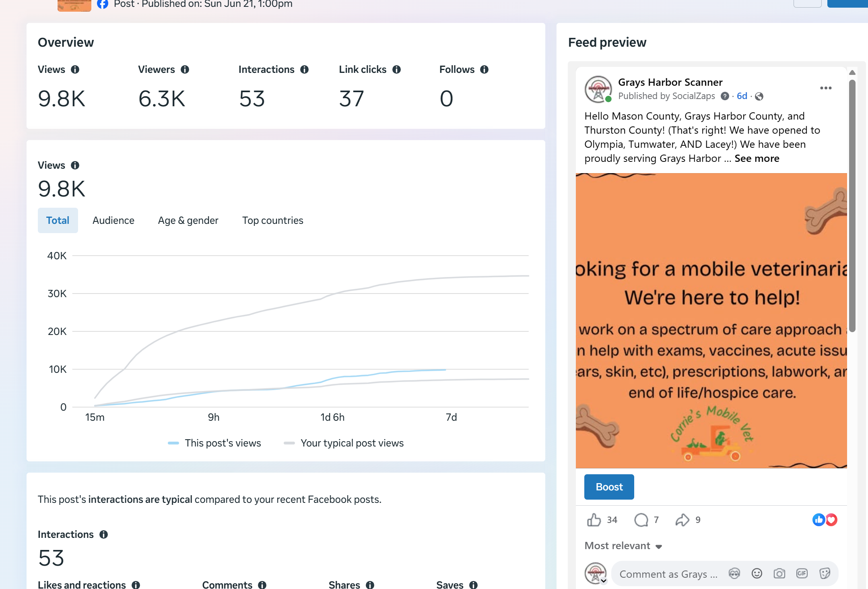Click the Grays Harbor Scanner profile avatar
The image size is (868, 589).
coord(598,89)
